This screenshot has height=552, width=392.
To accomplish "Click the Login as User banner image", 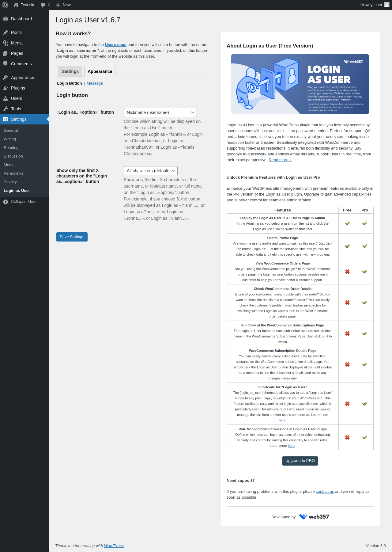I will (x=300, y=84).
